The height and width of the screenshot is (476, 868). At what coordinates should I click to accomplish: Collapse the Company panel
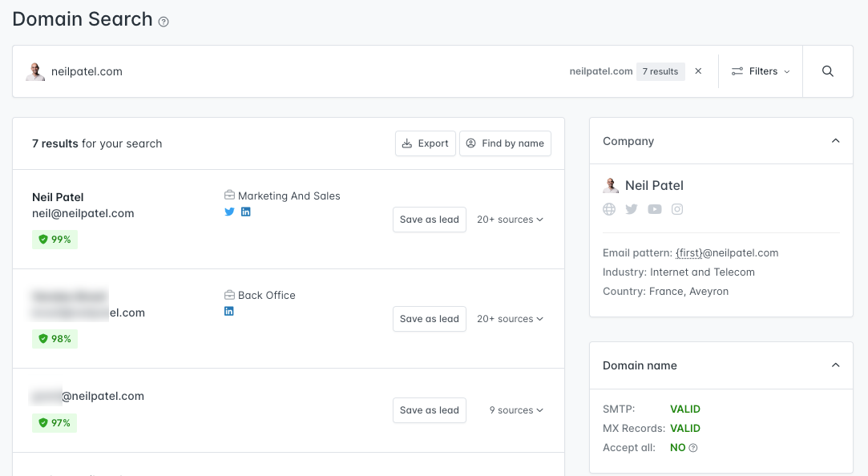(x=835, y=141)
